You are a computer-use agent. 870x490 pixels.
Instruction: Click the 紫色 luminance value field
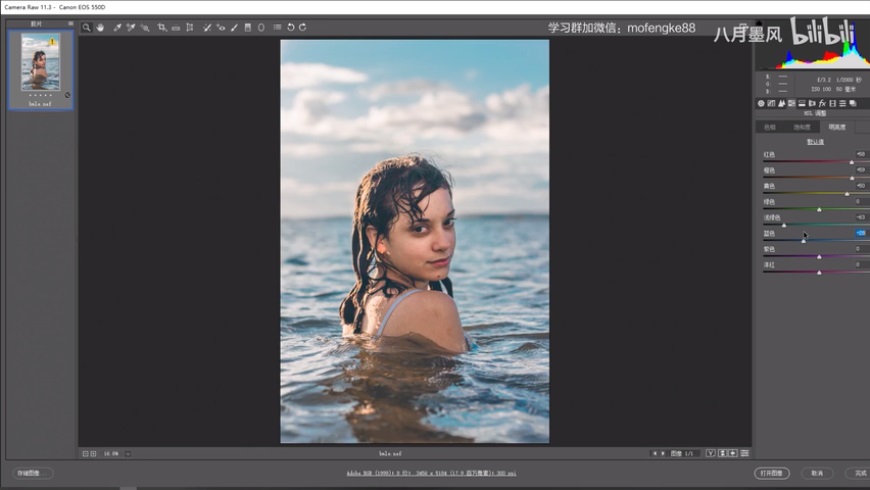[861, 249]
